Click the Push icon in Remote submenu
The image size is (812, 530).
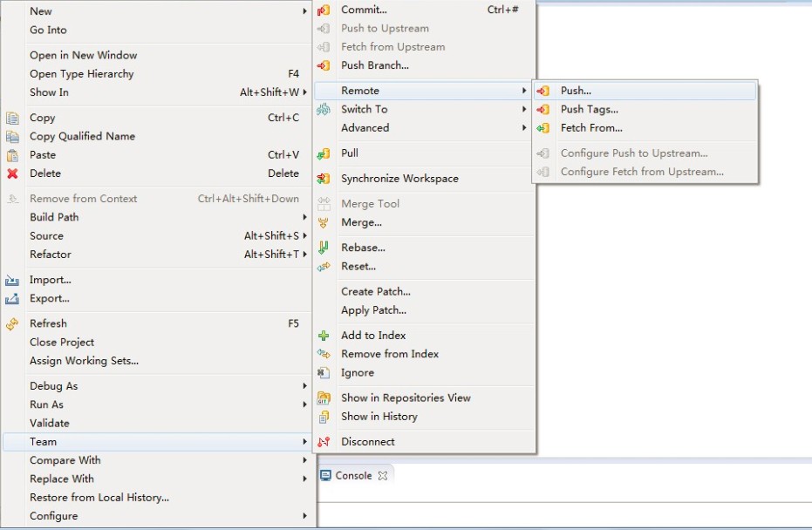tap(542, 91)
